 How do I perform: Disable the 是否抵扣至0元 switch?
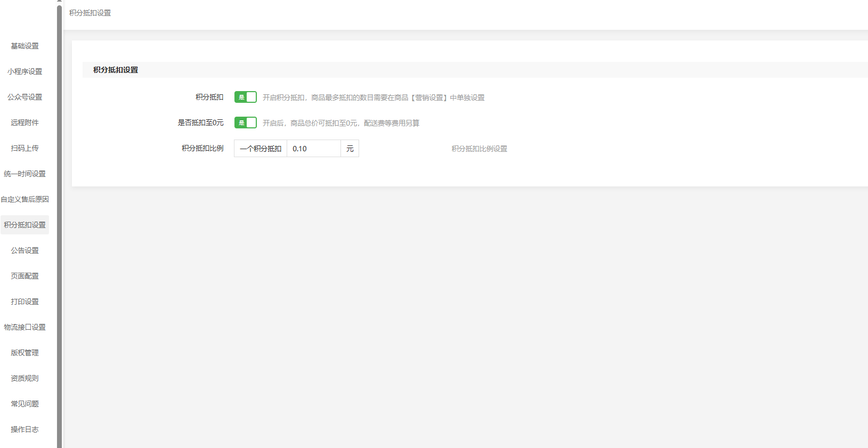coord(245,123)
